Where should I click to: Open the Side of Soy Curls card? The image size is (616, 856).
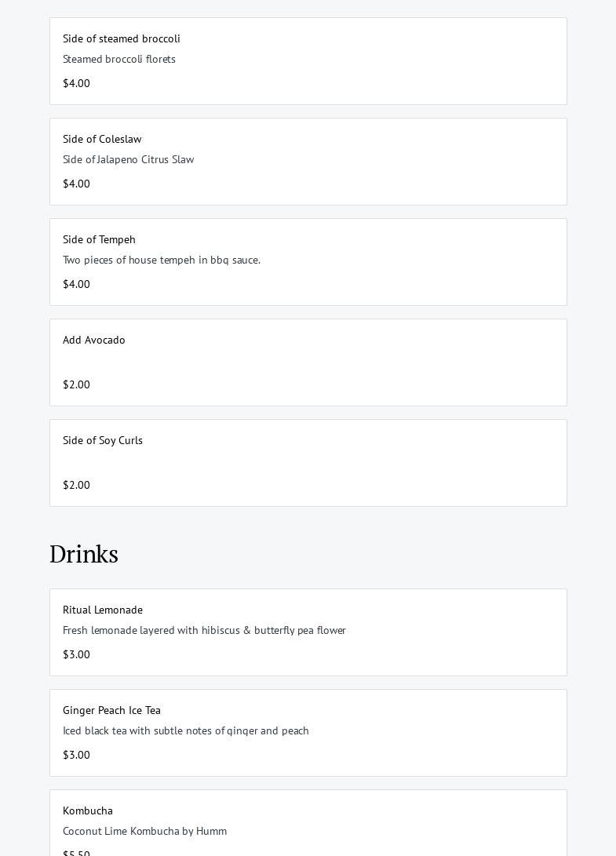[x=308, y=463]
